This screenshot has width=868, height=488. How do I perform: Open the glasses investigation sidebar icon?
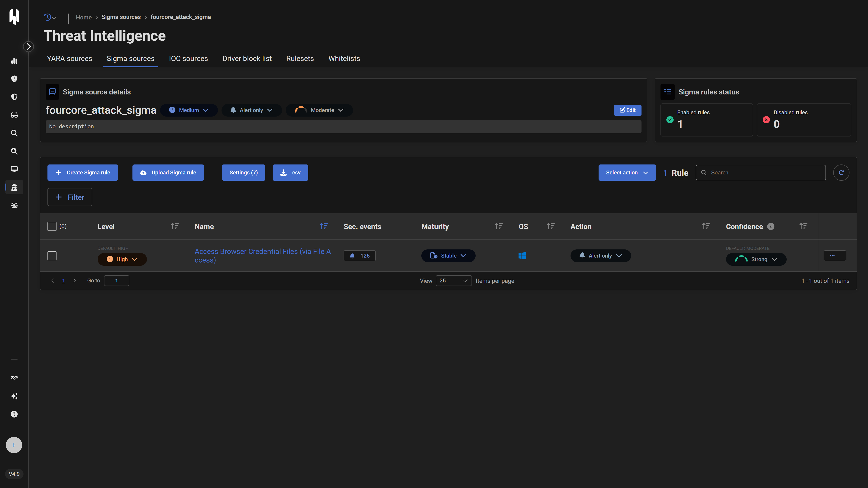pos(14,115)
